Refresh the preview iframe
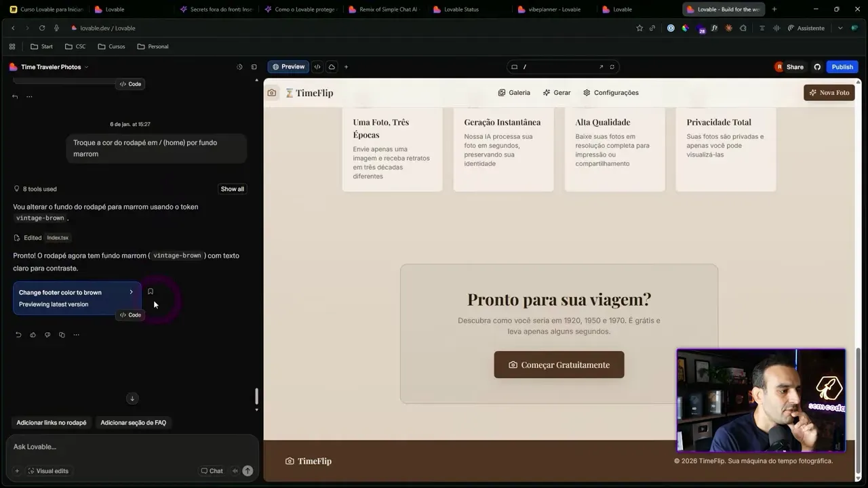The width and height of the screenshot is (868, 488). [x=612, y=66]
